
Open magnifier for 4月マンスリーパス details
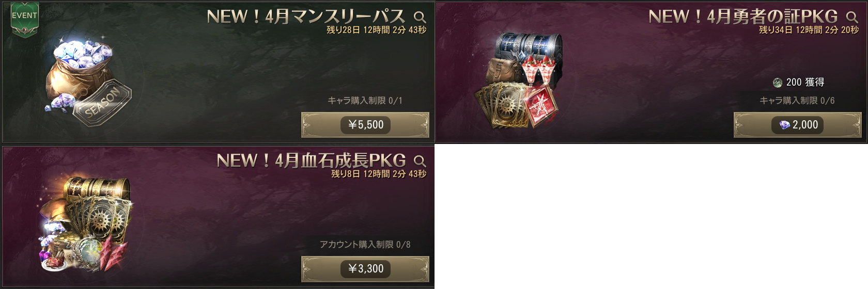420,18
